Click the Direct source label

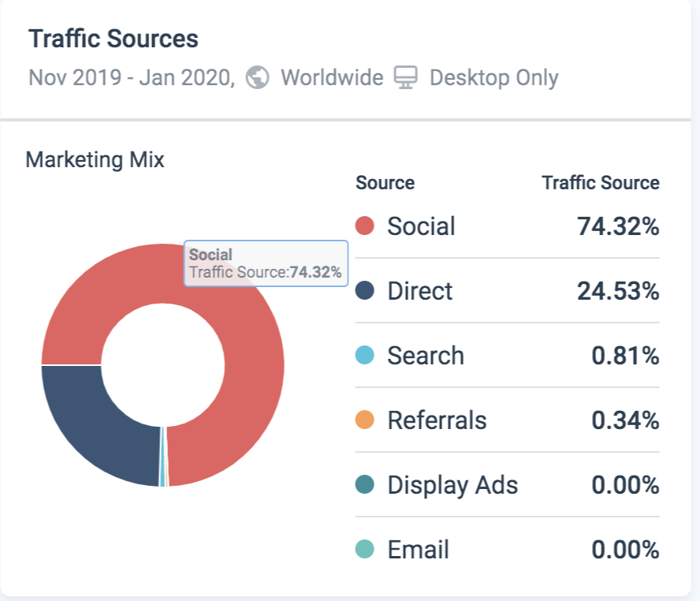[x=419, y=291]
